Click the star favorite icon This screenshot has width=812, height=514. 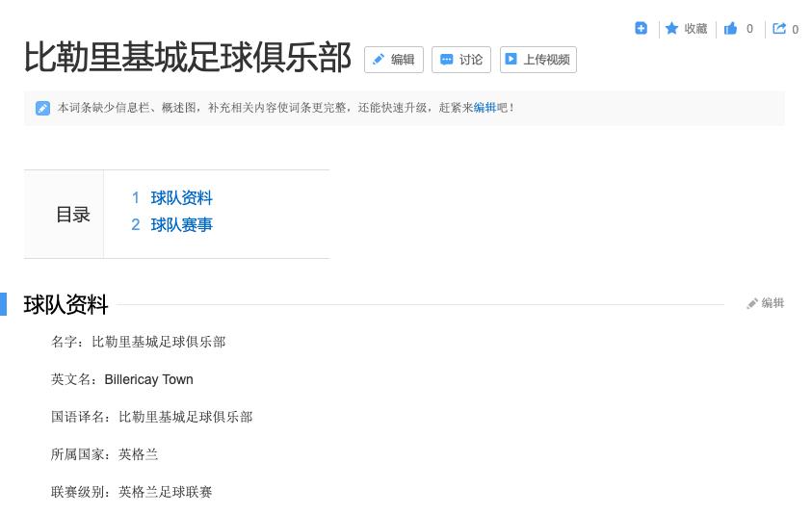[671, 28]
